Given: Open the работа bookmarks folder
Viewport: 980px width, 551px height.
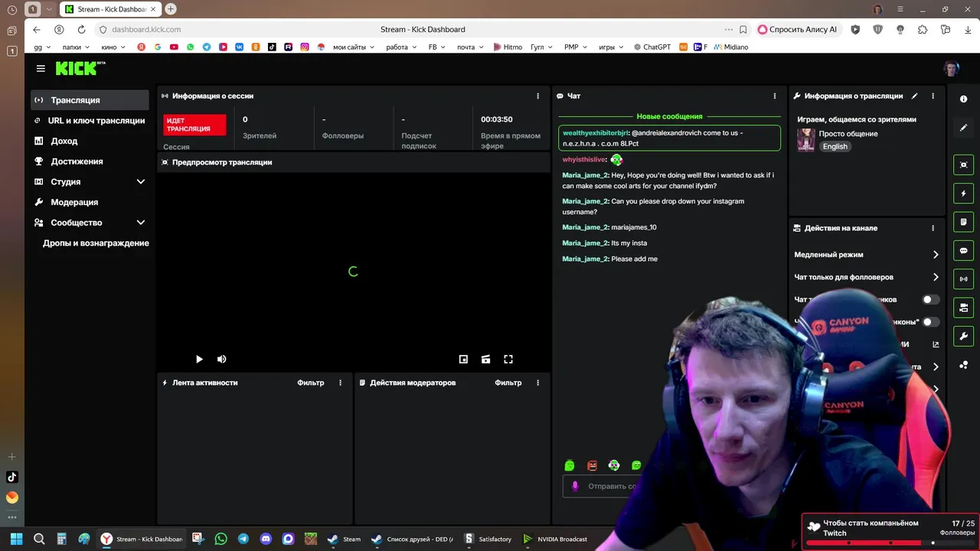Looking at the screenshot, I should pyautogui.click(x=401, y=47).
